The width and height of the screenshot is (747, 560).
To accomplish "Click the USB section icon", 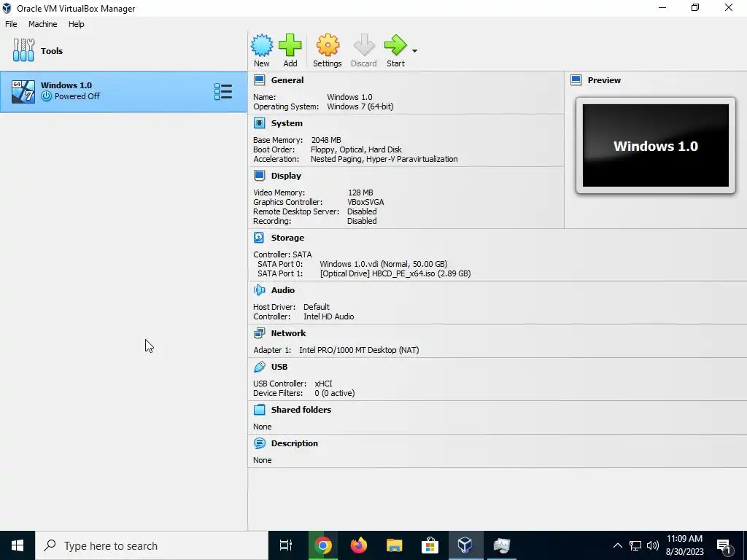I will pyautogui.click(x=259, y=367).
